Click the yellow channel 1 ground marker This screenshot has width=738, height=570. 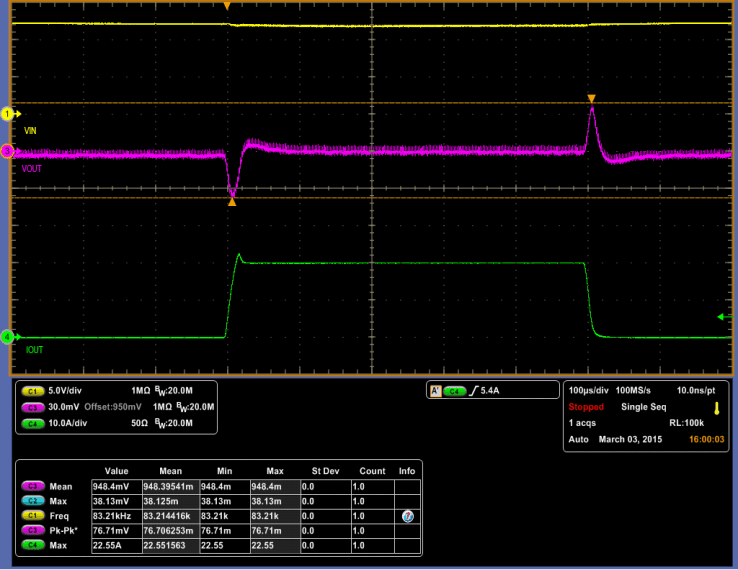pos(8,114)
